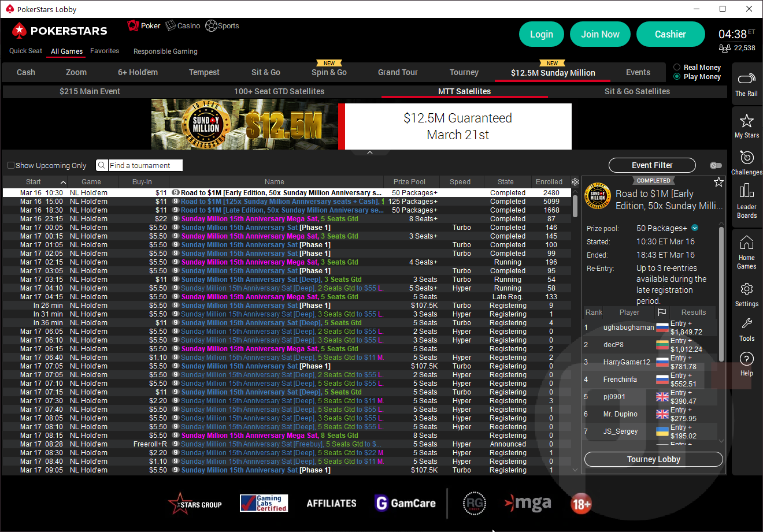763x532 pixels.
Task: Open Tools wrench icon
Action: click(746, 323)
